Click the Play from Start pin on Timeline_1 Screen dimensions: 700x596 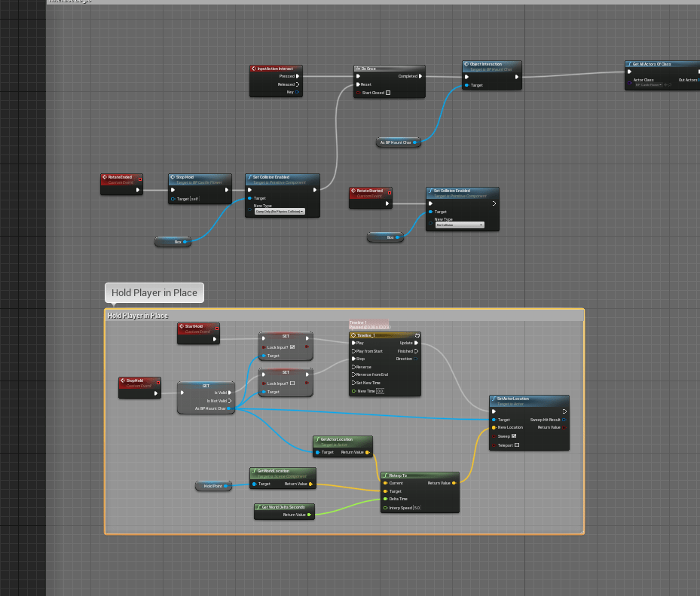(x=353, y=351)
